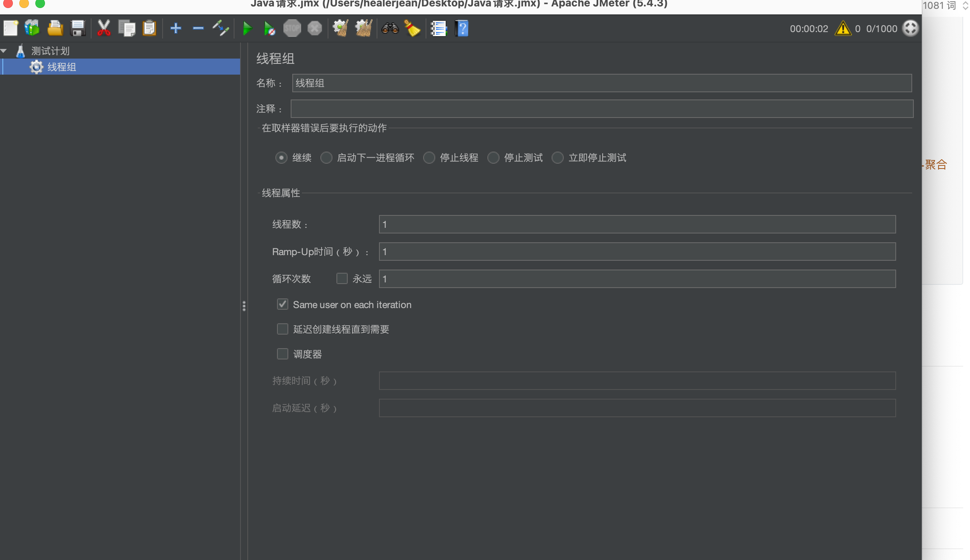Click the scissors Cut icon

(104, 28)
